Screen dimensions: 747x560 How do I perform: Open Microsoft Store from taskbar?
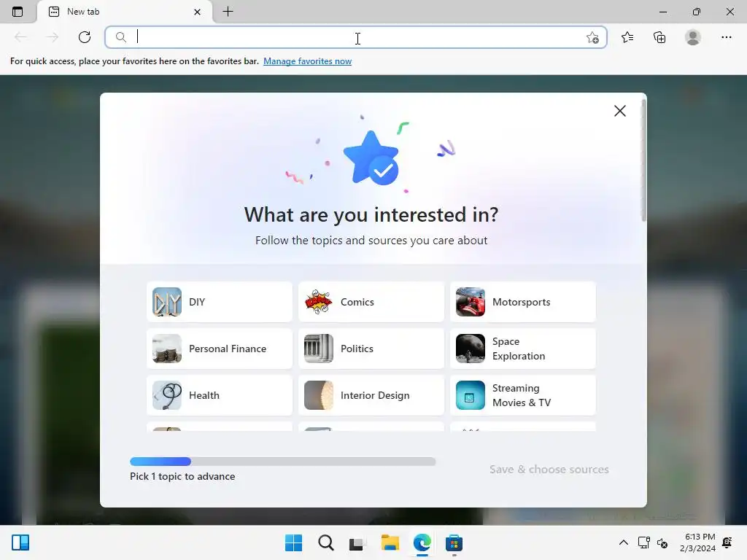click(454, 542)
